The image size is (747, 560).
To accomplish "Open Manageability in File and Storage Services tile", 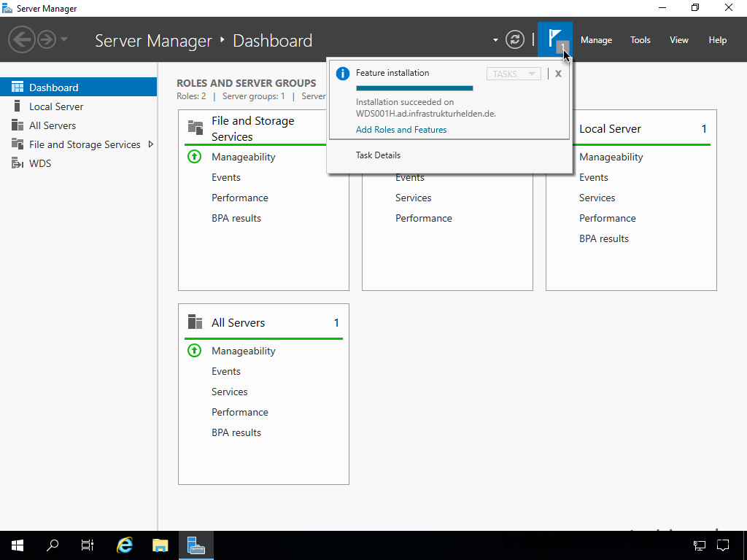I will 244,157.
